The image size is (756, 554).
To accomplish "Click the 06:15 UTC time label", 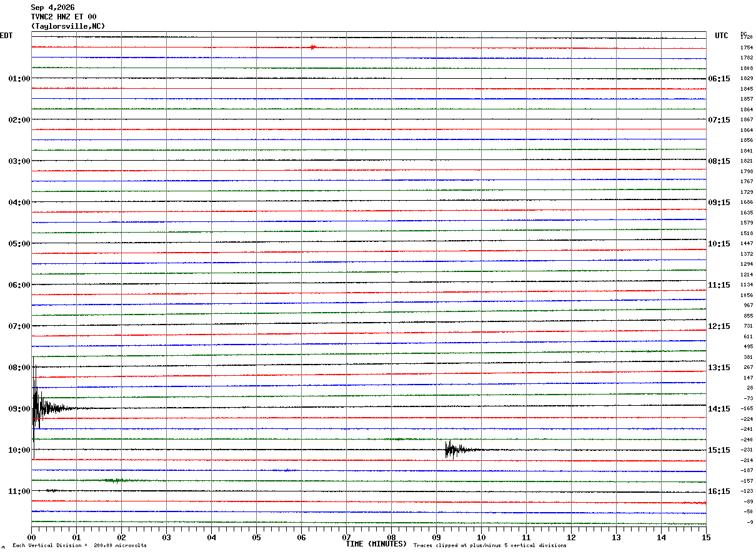I will tap(719, 79).
